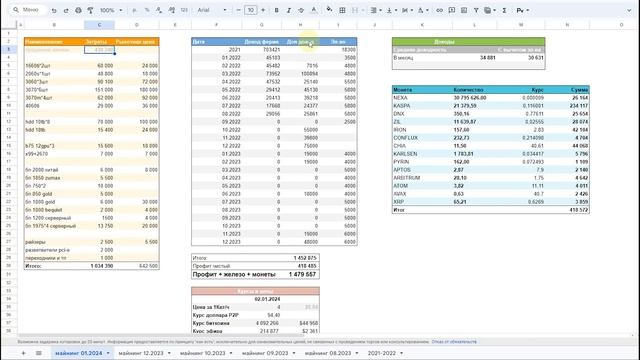This screenshot has width=640, height=360.
Task: Open vertical align dropdown
Action: coord(391,10)
